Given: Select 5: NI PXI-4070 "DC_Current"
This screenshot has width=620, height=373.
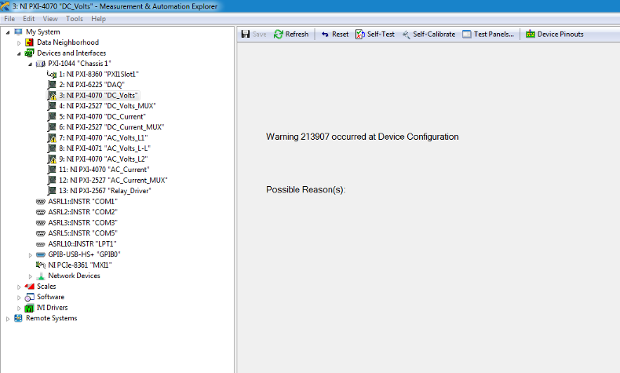Looking at the screenshot, I should tap(102, 117).
